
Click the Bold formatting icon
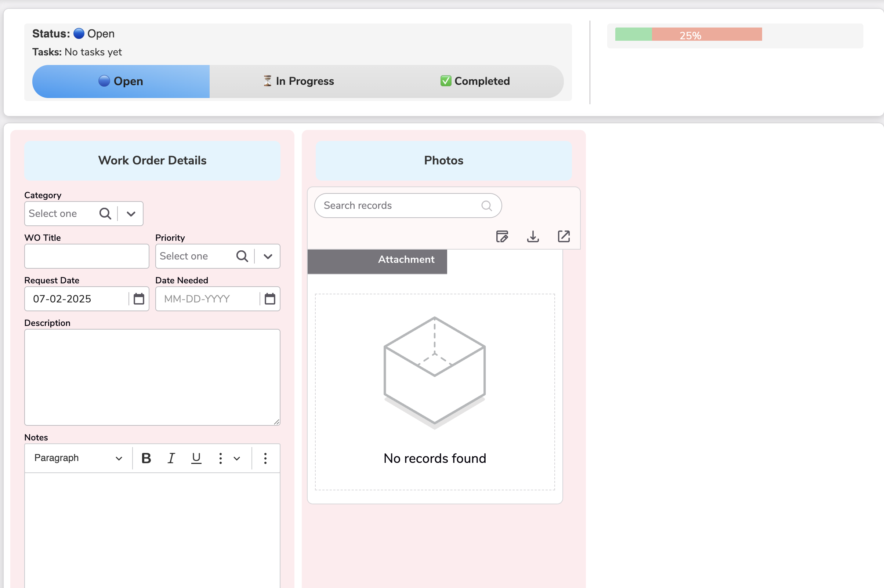coord(146,458)
